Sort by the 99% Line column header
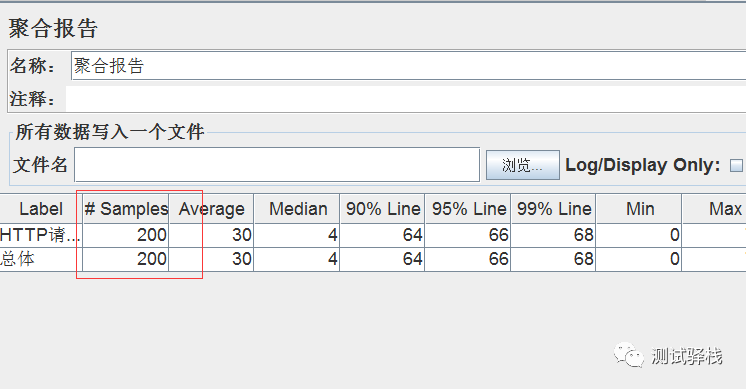The image size is (746, 389). coord(553,209)
